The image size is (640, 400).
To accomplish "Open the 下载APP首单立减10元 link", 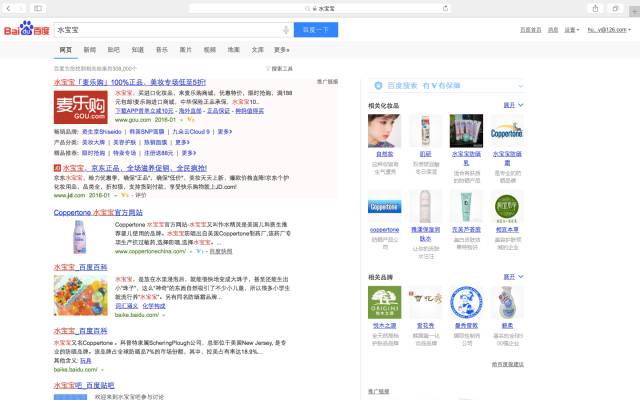I will (144, 111).
